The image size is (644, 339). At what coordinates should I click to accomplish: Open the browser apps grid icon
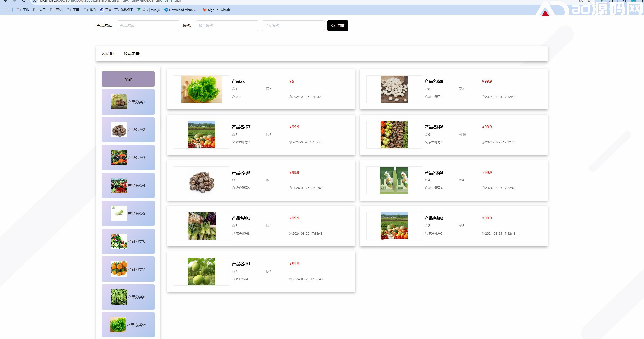pyautogui.click(x=7, y=10)
